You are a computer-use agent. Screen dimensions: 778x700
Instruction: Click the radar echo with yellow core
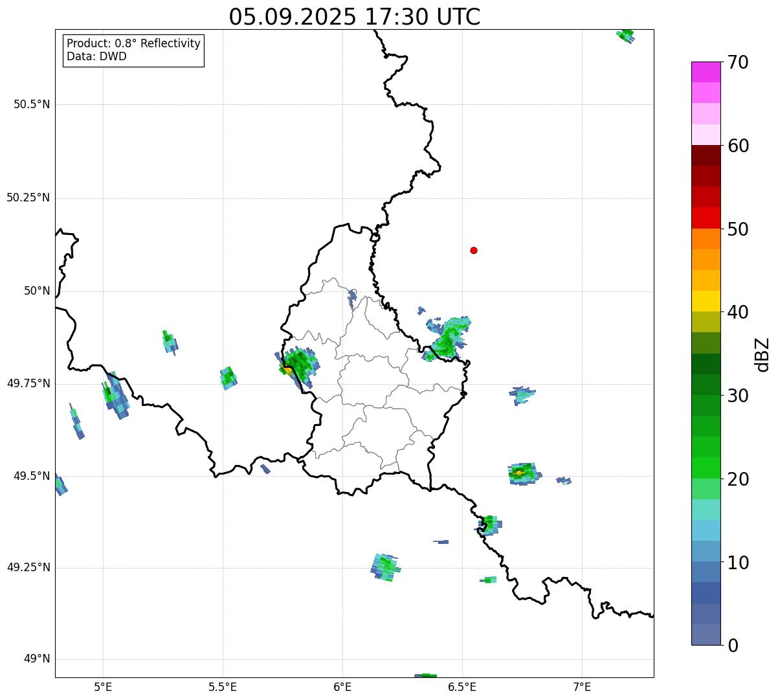pyautogui.click(x=520, y=473)
